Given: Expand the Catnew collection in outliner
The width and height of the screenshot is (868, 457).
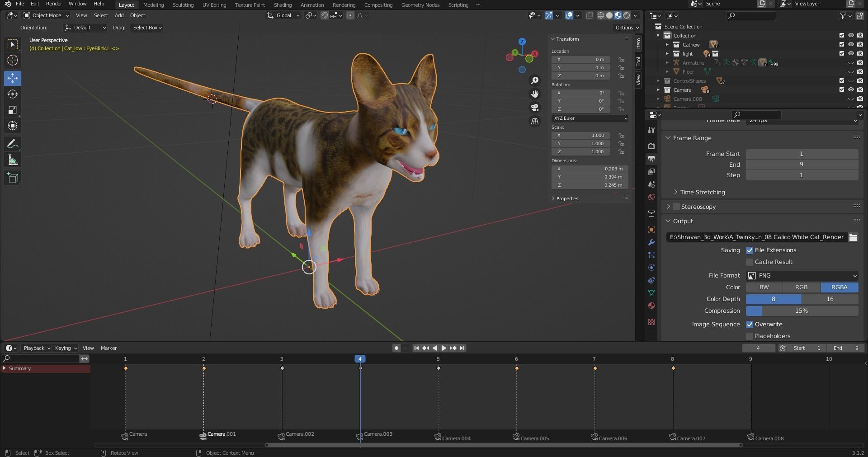Looking at the screenshot, I should click(667, 45).
